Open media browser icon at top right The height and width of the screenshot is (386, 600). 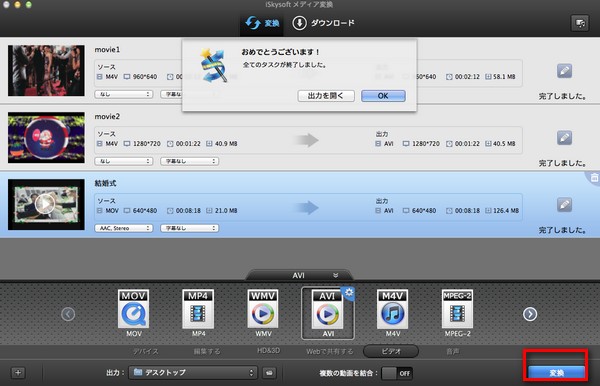tap(580, 23)
